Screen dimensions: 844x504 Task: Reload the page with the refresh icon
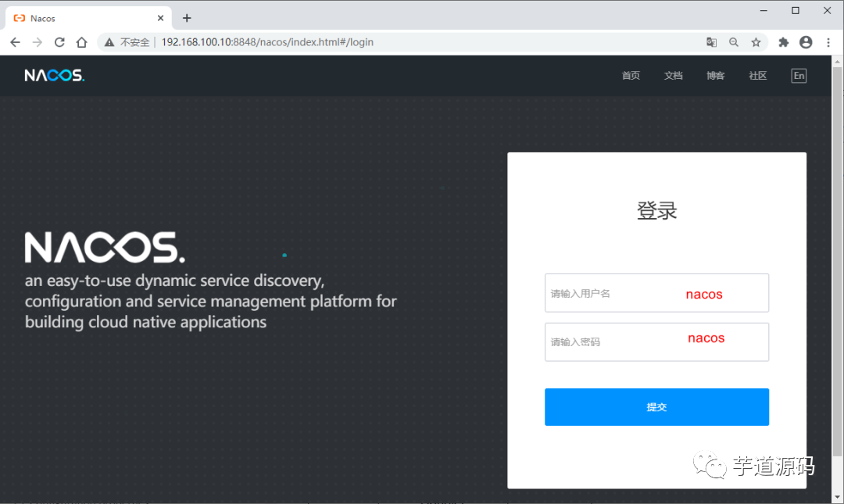tap(59, 42)
